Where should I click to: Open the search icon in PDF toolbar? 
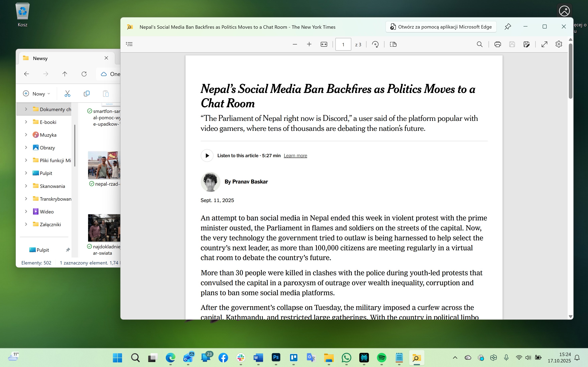click(x=479, y=44)
